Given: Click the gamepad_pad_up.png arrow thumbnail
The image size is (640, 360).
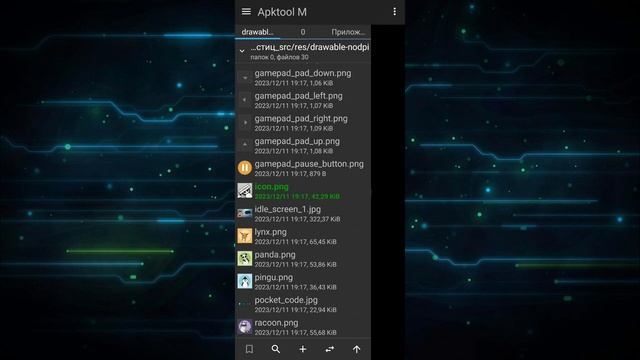Looking at the screenshot, I should (x=244, y=145).
